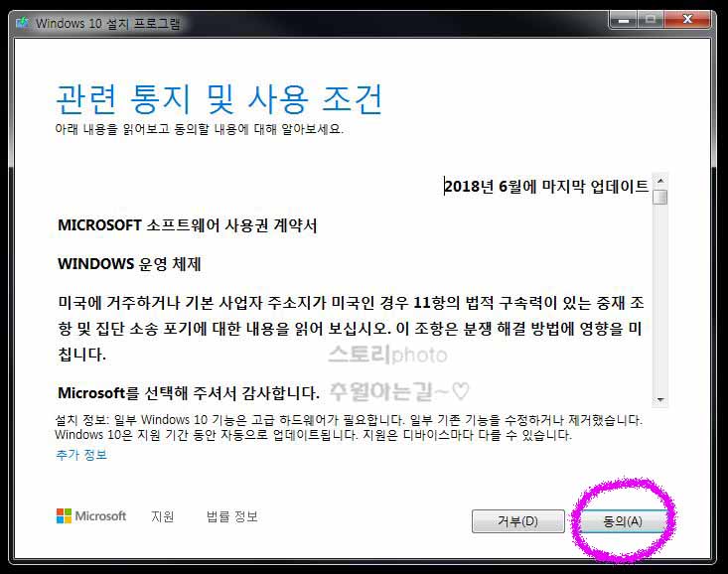
Task: Click the 동의(A) accept button
Action: (622, 521)
